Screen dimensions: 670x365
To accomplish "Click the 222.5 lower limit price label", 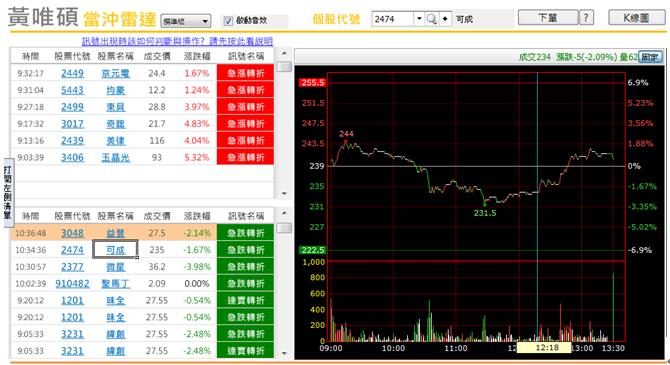I will (x=313, y=250).
